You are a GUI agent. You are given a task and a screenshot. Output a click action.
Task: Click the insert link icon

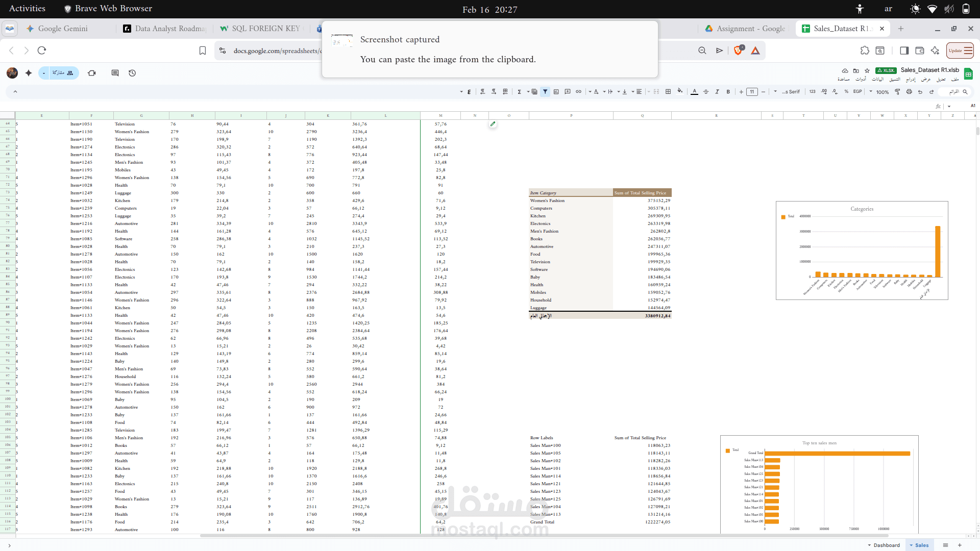(578, 92)
